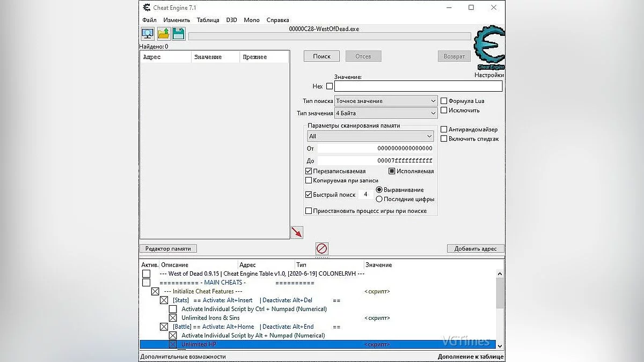Image resolution: width=644 pixels, height=362 pixels.
Task: Click the До end address field
Action: pyautogui.click(x=375, y=160)
